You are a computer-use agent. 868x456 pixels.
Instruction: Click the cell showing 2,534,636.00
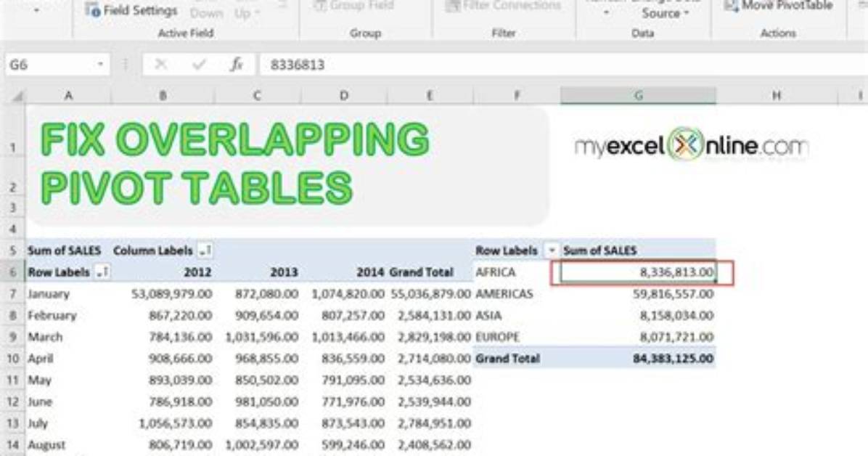pyautogui.click(x=435, y=380)
